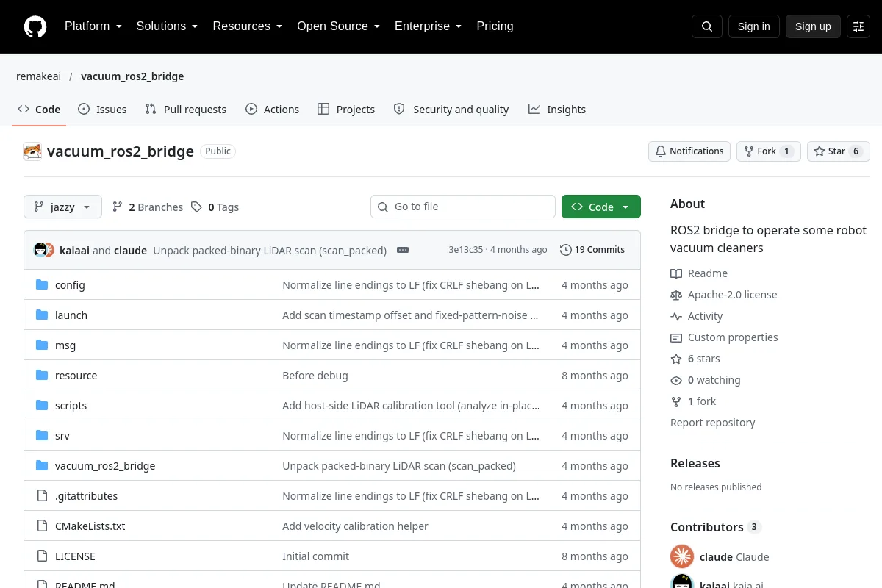This screenshot has height=588, width=882.
Task: Open the config folder
Action: click(x=70, y=285)
